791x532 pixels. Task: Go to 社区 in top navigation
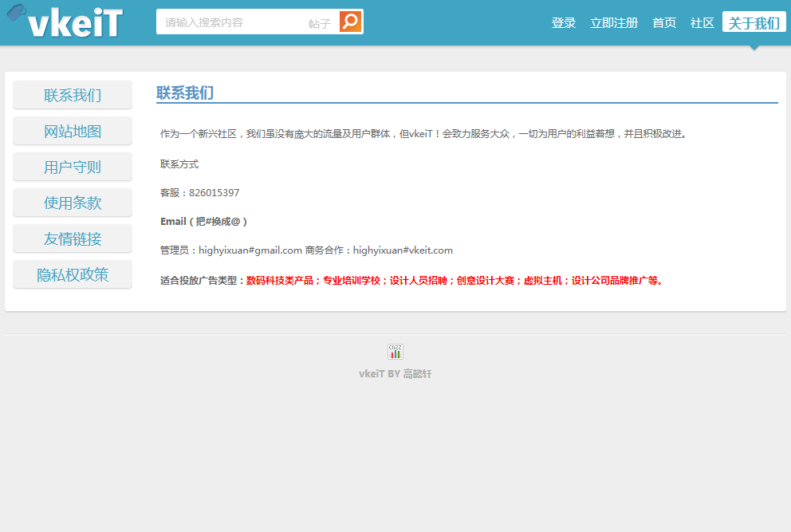pos(702,22)
